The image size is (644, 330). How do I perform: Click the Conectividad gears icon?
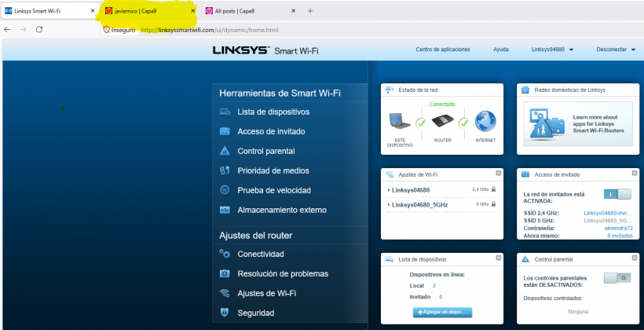tap(225, 254)
